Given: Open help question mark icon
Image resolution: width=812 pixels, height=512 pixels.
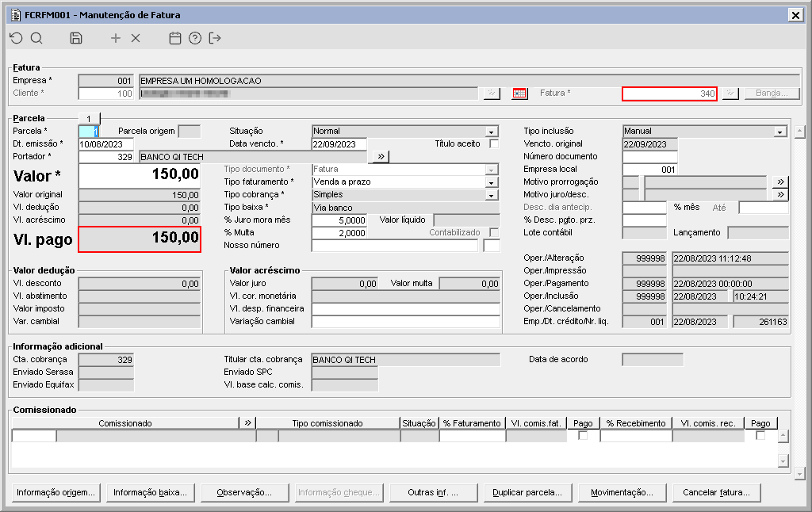Looking at the screenshot, I should click(195, 38).
